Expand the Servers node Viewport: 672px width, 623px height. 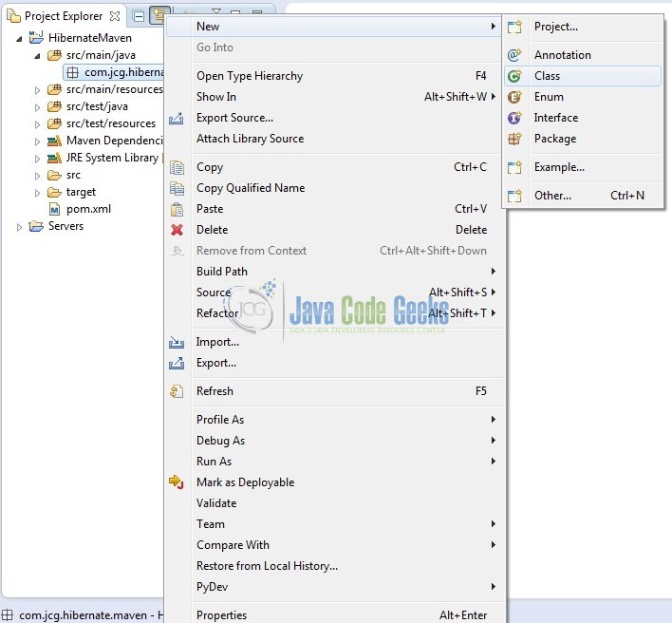pyautogui.click(x=19, y=227)
